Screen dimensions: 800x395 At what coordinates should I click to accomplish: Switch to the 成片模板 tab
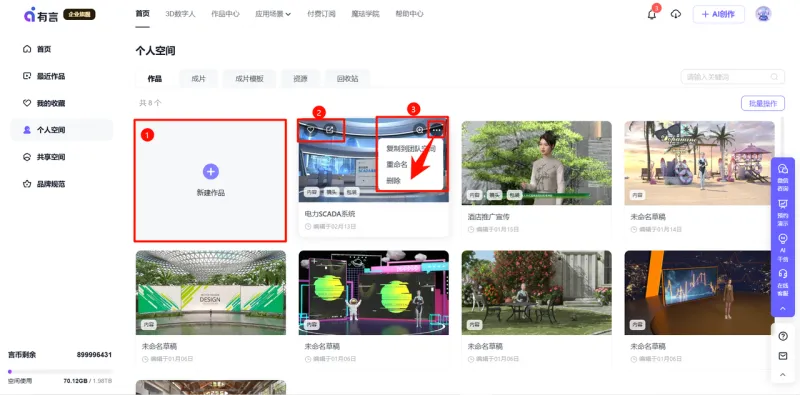[x=249, y=79]
